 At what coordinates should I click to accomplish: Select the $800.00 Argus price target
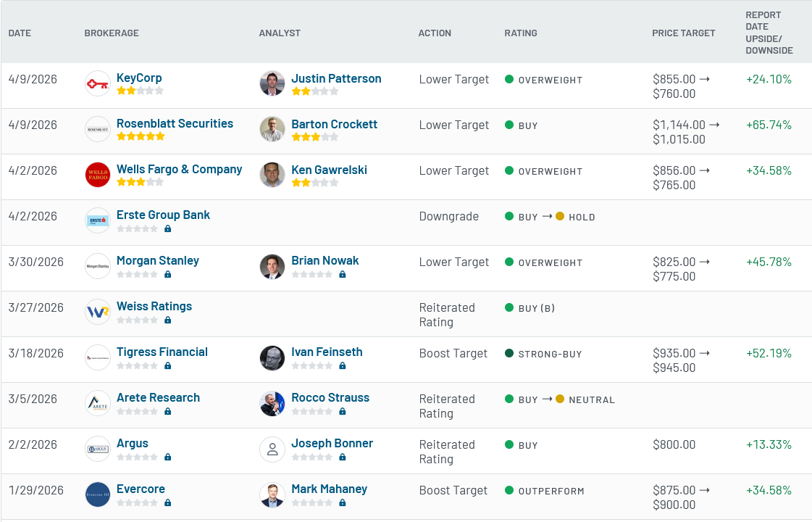coord(674,444)
